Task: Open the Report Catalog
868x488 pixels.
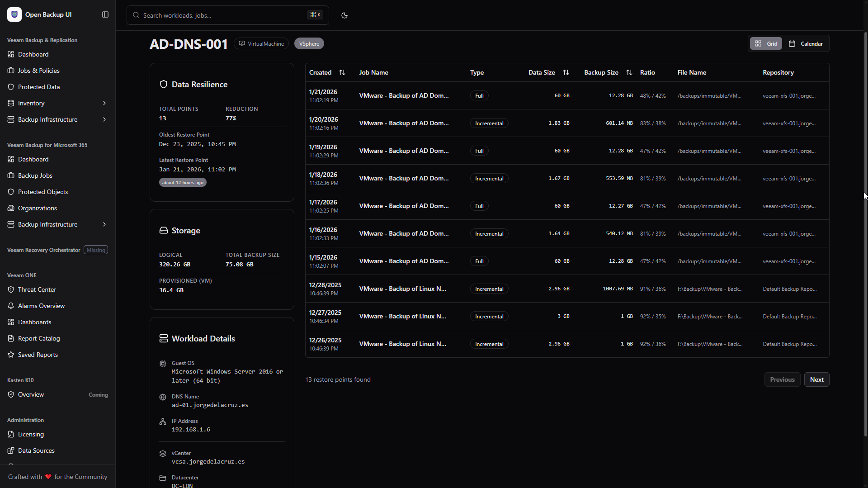Action: pyautogui.click(x=39, y=338)
